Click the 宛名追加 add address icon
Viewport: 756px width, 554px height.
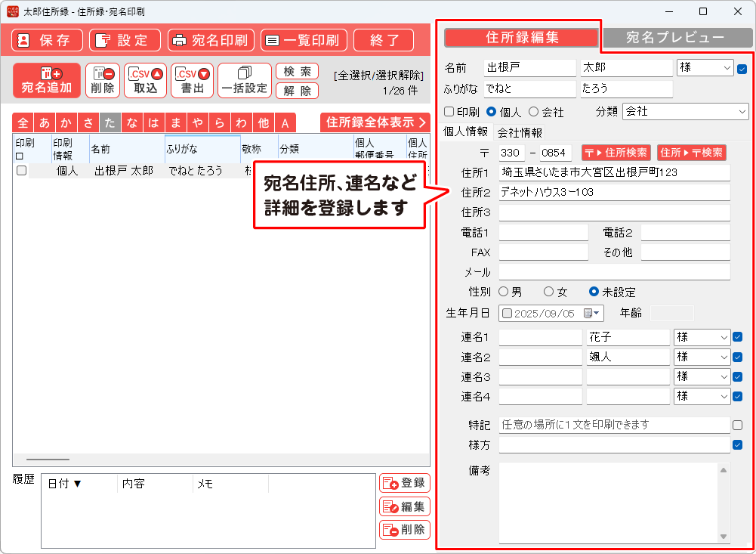[x=47, y=80]
